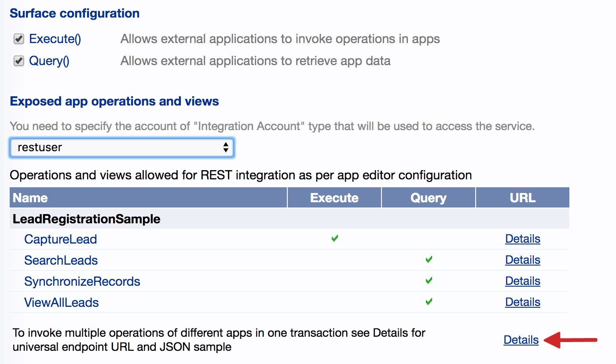Open universal endpoint Details link beside red arrow
This screenshot has width=616, height=364.
pyautogui.click(x=521, y=340)
